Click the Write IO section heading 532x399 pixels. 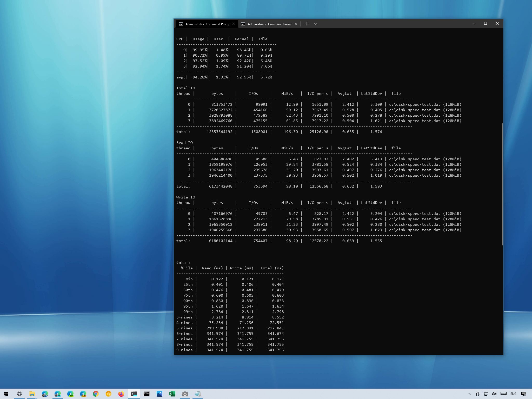coord(185,197)
